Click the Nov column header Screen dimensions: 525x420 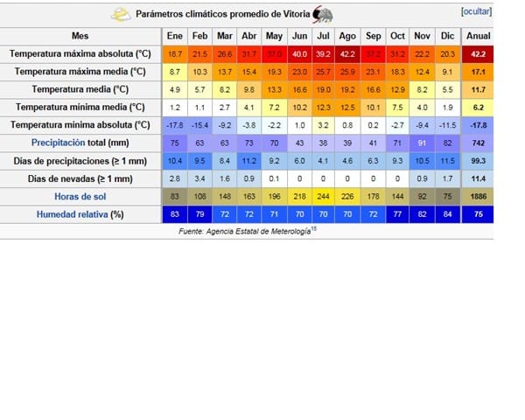[423, 36]
